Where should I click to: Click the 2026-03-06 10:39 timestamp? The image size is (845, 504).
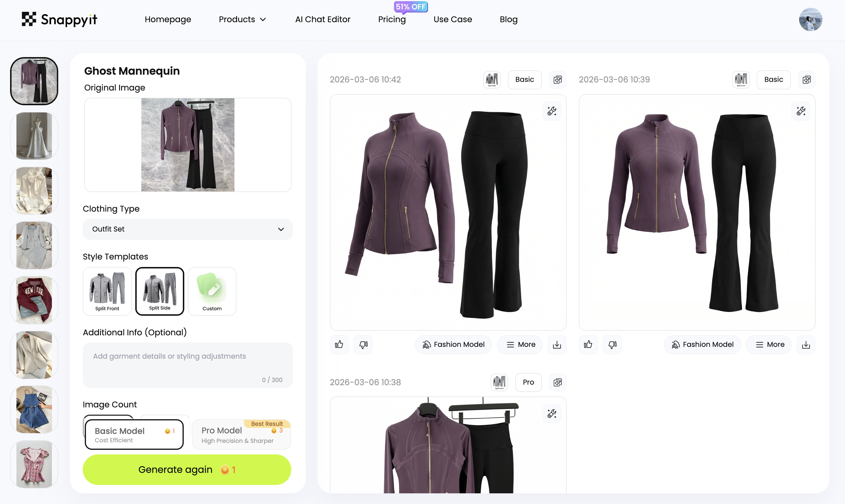pyautogui.click(x=614, y=80)
